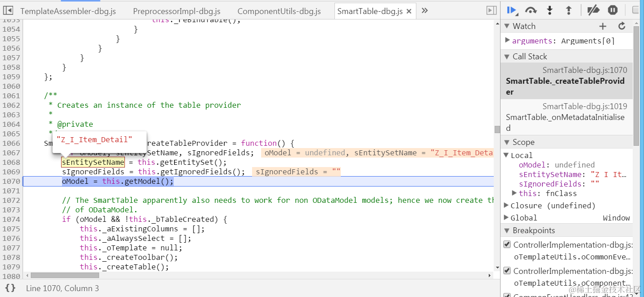Click line number 1068 in the gutter

(10, 162)
